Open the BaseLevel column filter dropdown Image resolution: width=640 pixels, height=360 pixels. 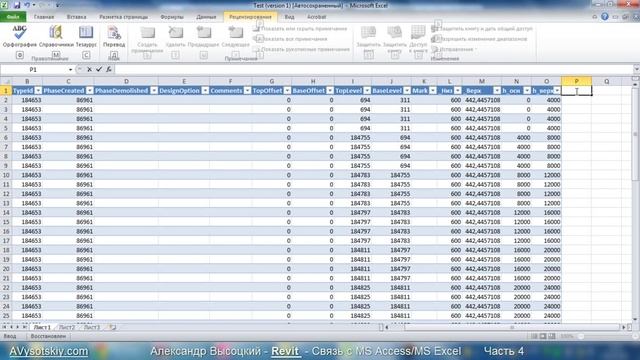407,91
